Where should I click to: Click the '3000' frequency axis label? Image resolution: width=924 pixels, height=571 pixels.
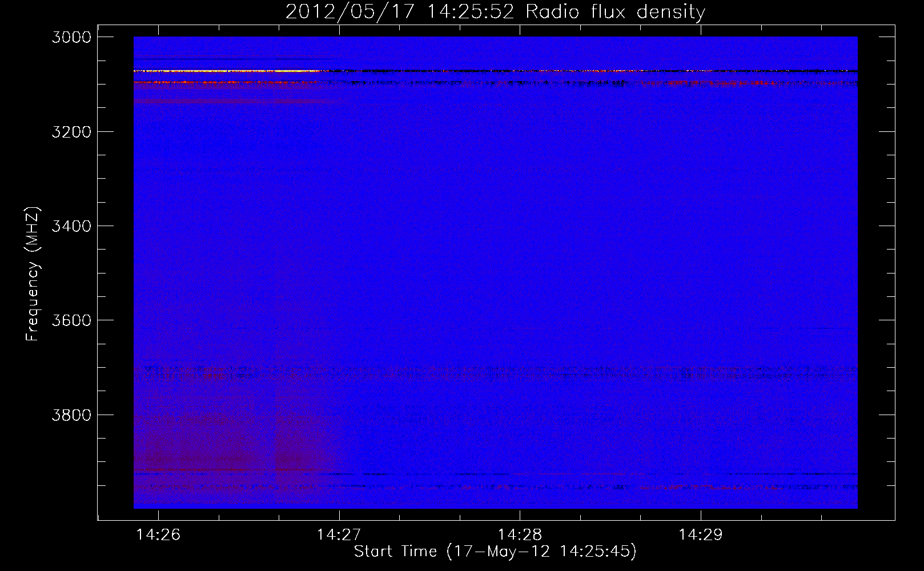(x=71, y=37)
